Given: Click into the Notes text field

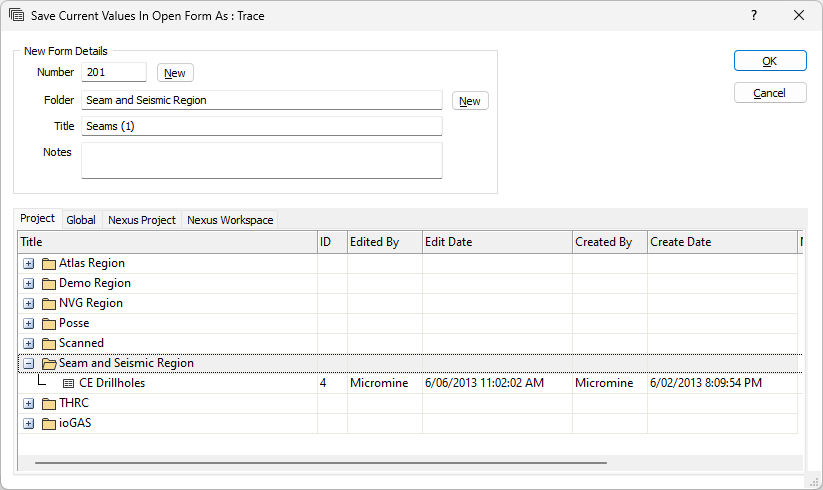Looking at the screenshot, I should (261, 160).
